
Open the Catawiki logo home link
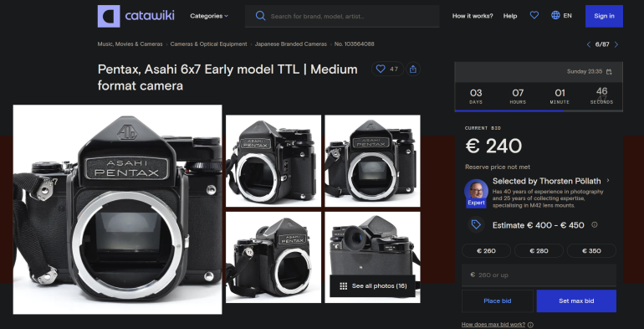(136, 16)
